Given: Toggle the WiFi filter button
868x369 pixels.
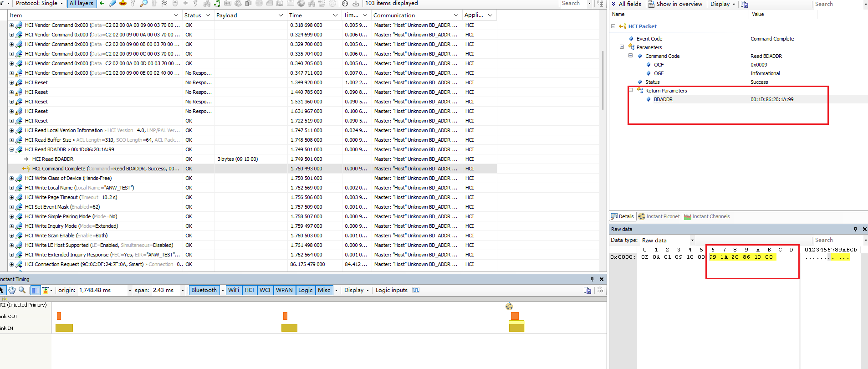Looking at the screenshot, I should [234, 290].
